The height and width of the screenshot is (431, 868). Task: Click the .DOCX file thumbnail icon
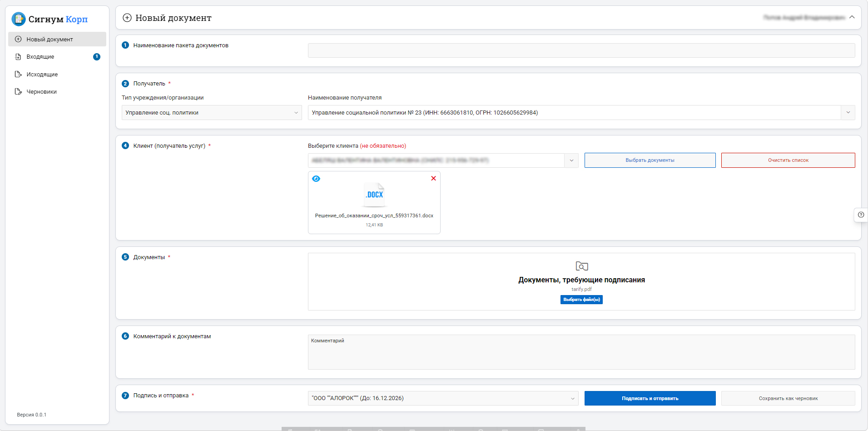pos(375,195)
